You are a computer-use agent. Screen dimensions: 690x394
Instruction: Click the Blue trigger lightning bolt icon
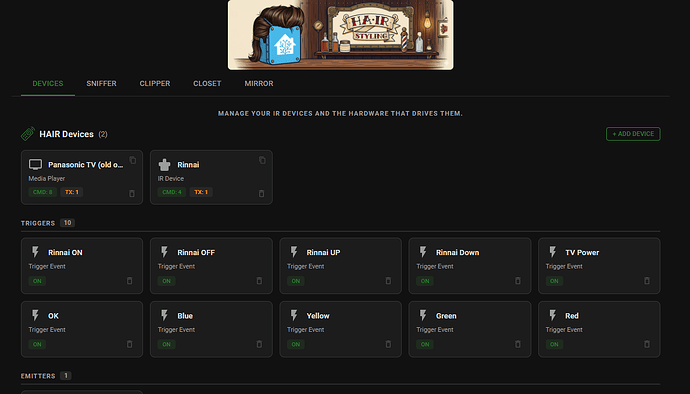(164, 315)
